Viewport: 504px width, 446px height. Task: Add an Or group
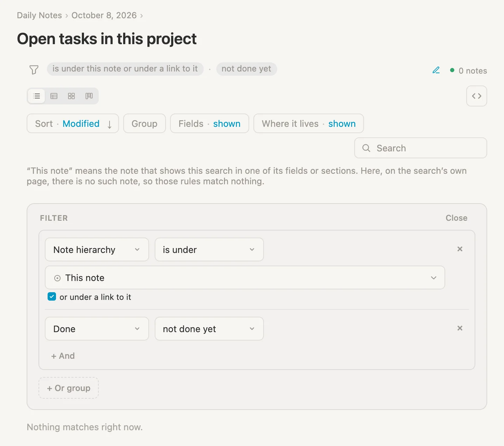(x=69, y=388)
